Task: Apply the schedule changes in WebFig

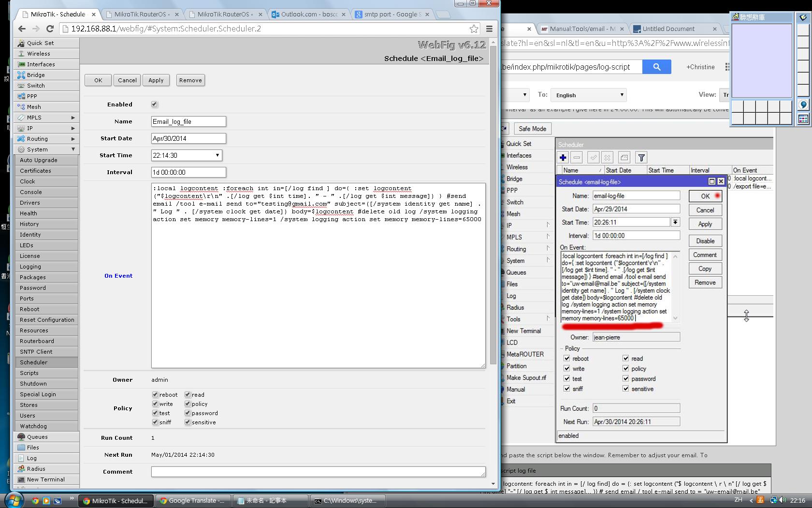Action: [156, 80]
